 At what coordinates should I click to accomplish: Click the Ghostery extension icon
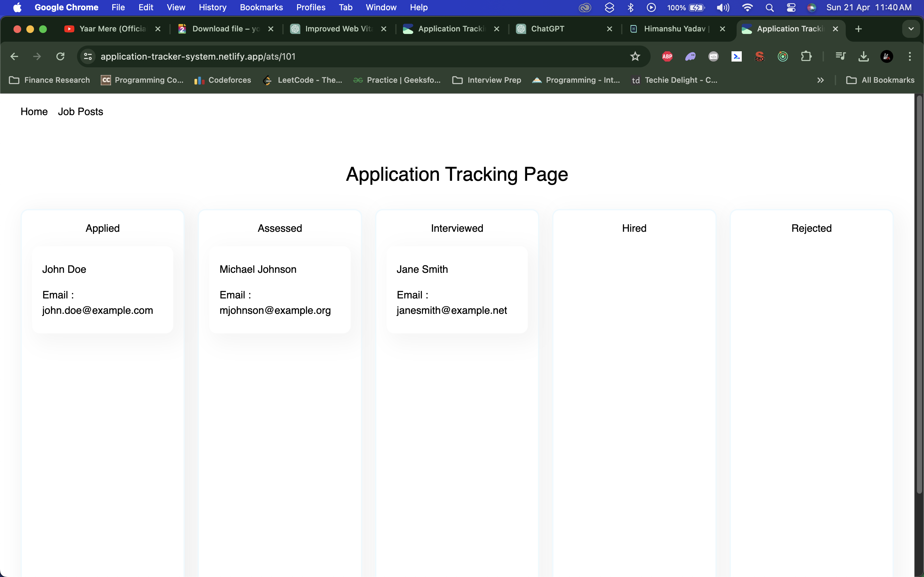690,56
